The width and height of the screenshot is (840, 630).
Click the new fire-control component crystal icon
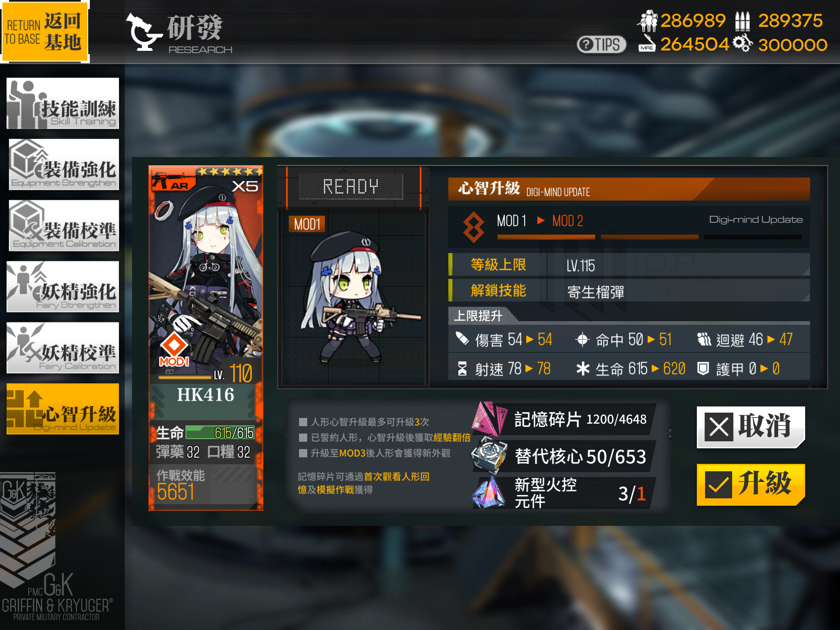488,491
